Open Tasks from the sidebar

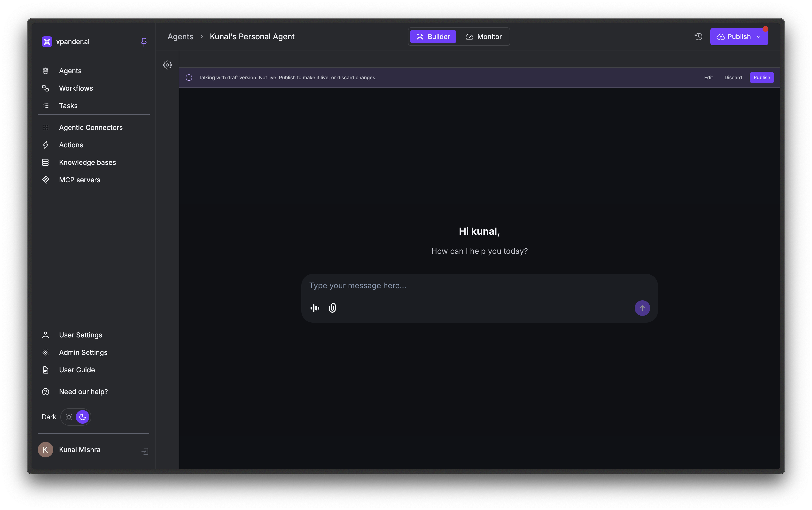coord(68,105)
